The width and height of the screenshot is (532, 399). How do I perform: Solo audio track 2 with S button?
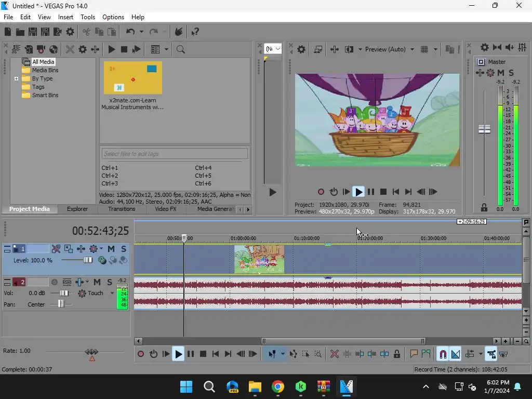coord(110,282)
